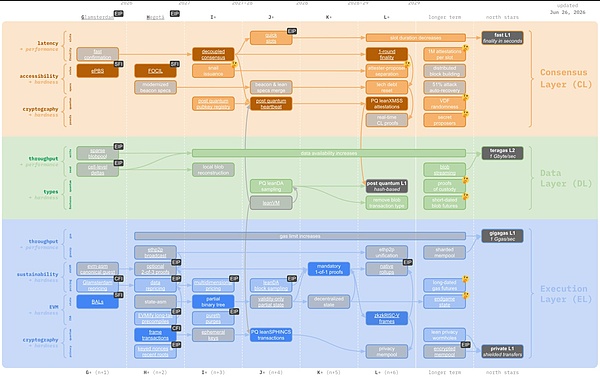Select the teragas L2 north star box
600x377 pixels.
tap(502, 153)
